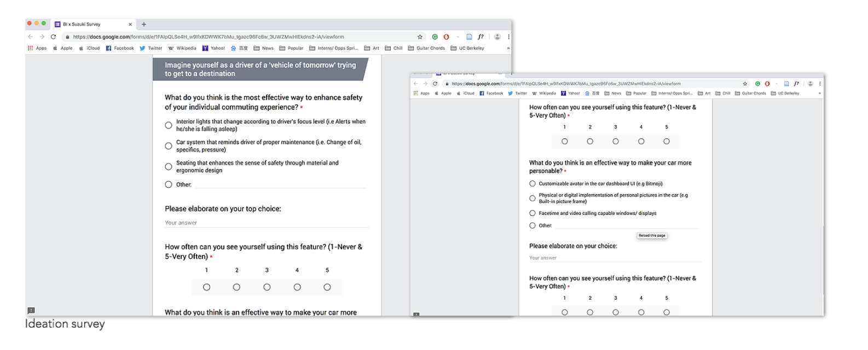Click Grammarly extension icon in left window
868x350 pixels.
435,37
